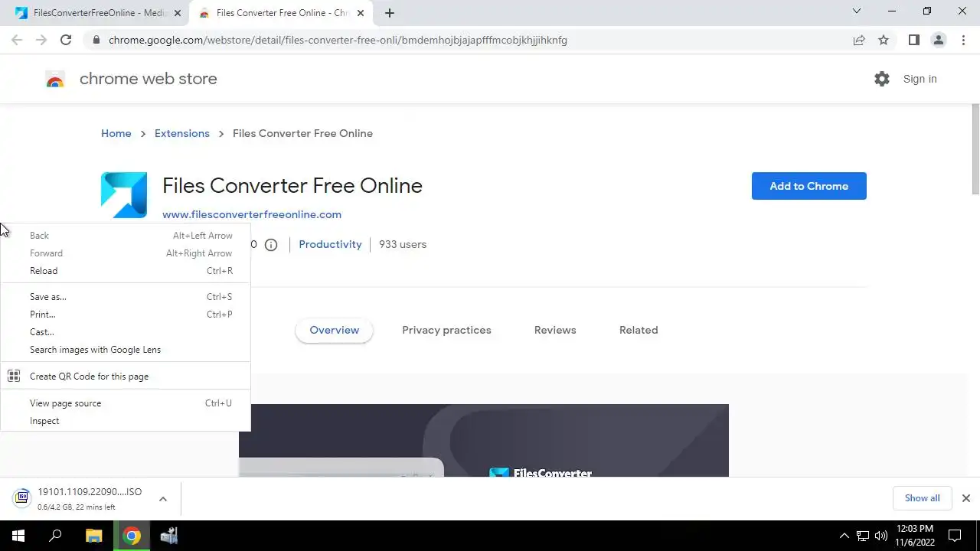Close the FilesConverterFreeOnline Medium tab
This screenshot has height=551, width=980.
click(x=178, y=13)
